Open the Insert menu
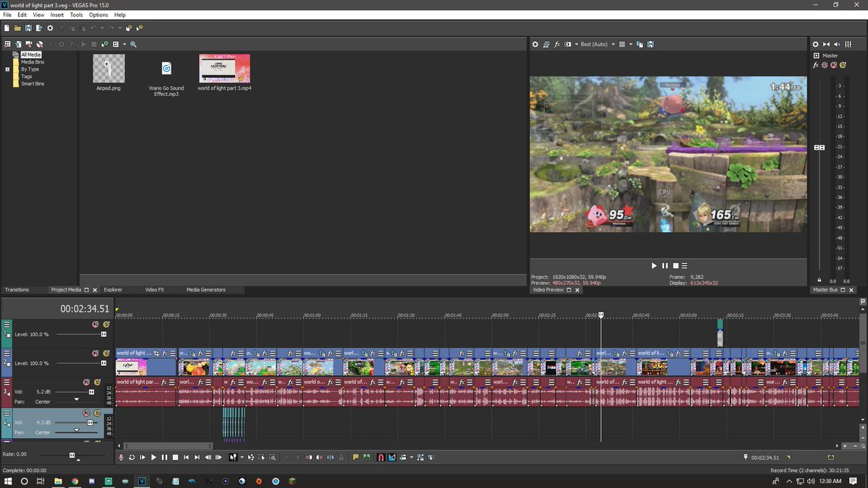 [57, 14]
